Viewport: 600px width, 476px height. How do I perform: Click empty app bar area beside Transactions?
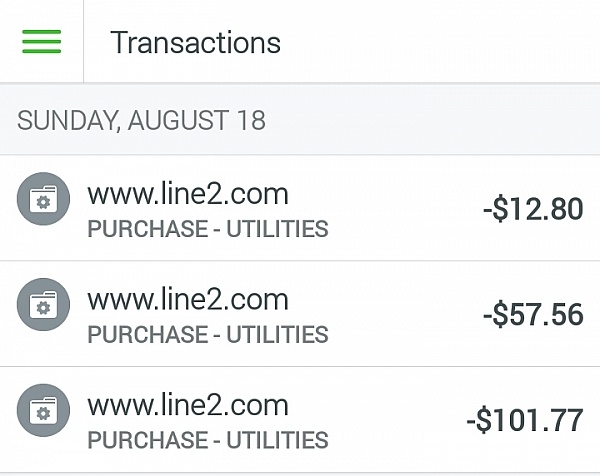click(x=440, y=41)
